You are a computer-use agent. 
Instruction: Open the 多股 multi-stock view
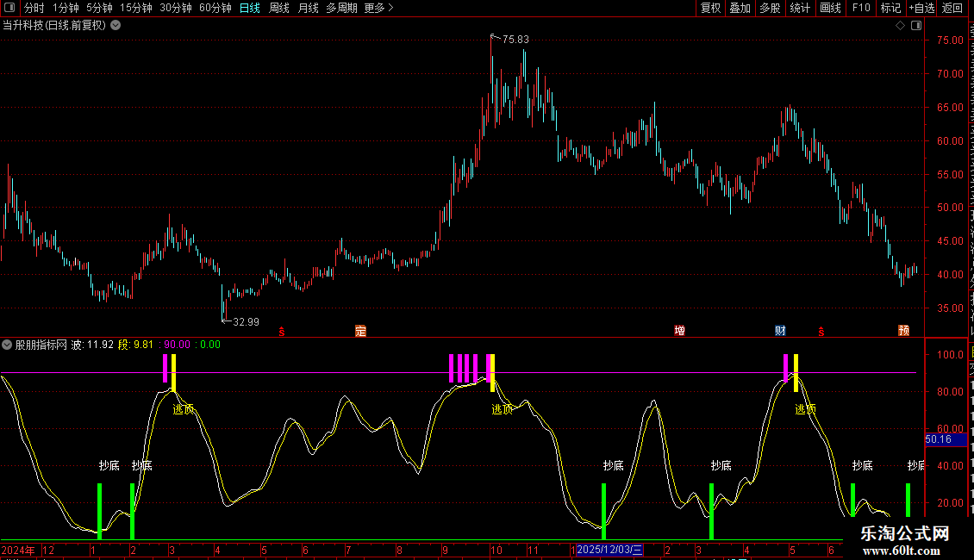pos(770,8)
